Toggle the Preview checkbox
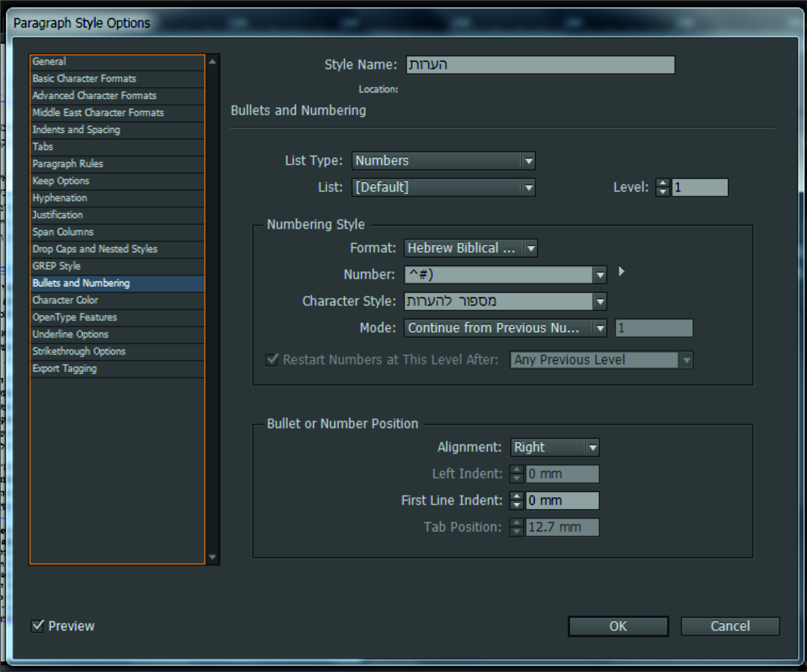 [37, 626]
